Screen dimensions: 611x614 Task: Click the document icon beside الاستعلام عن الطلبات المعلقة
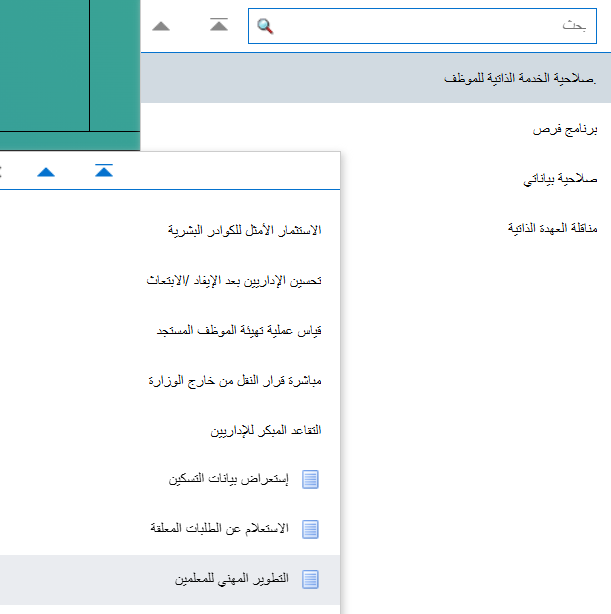[x=311, y=529]
